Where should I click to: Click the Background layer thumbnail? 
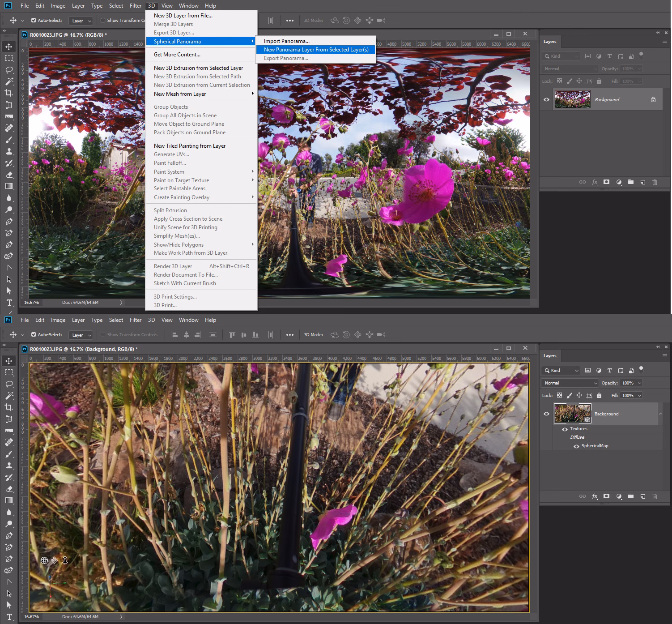[x=572, y=414]
